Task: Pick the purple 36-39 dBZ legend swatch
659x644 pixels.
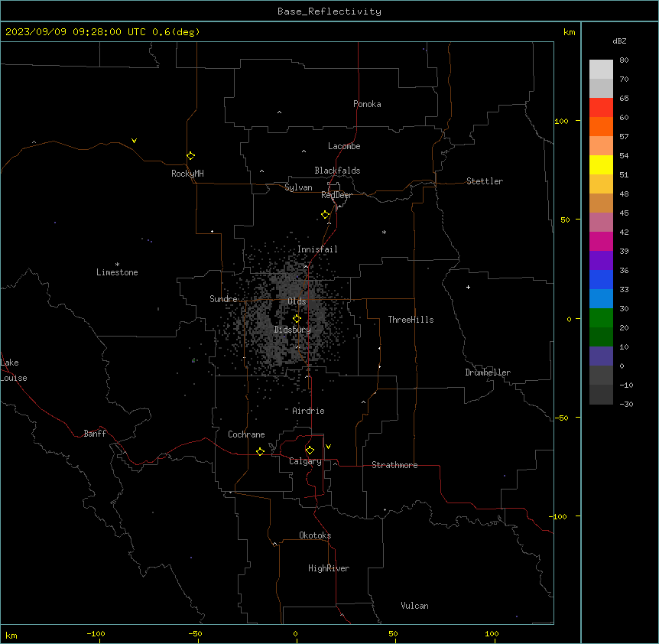Action: tap(601, 261)
